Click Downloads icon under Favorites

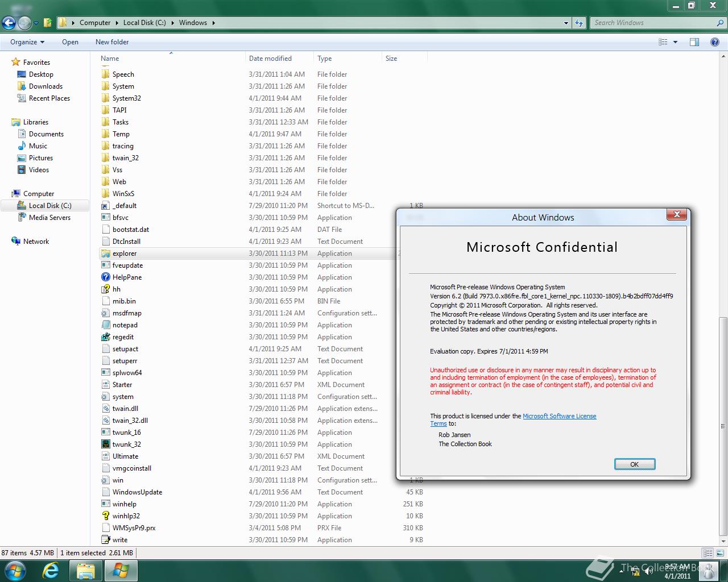(x=22, y=86)
